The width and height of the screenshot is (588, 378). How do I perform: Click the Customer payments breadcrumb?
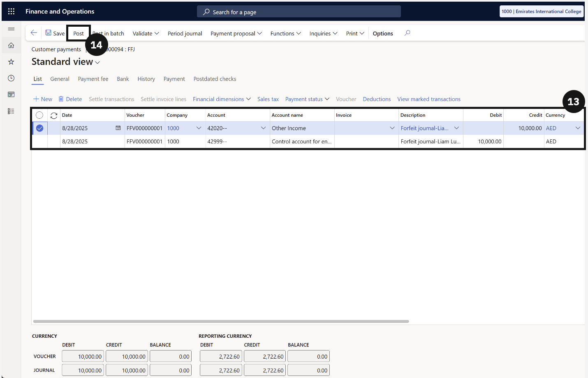(x=56, y=49)
